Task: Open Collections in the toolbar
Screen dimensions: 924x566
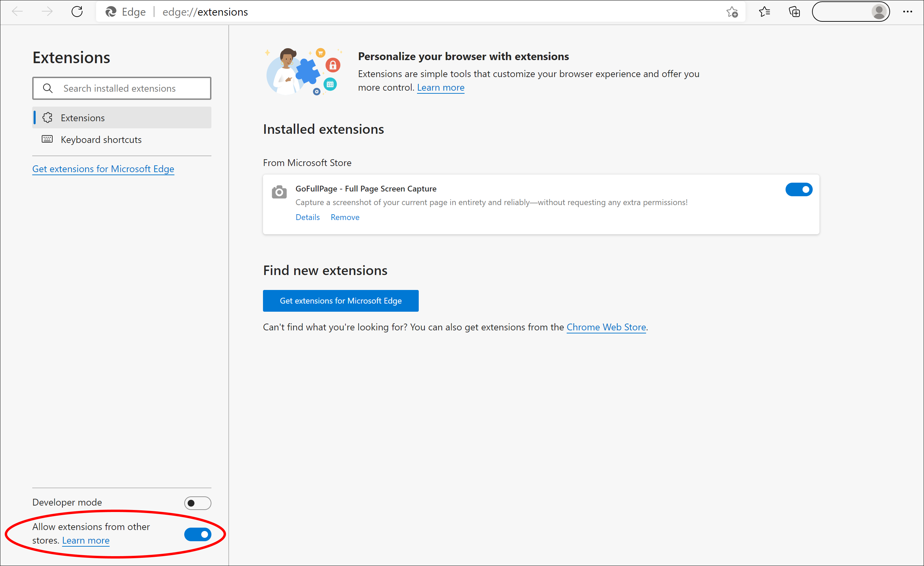Action: (x=795, y=12)
